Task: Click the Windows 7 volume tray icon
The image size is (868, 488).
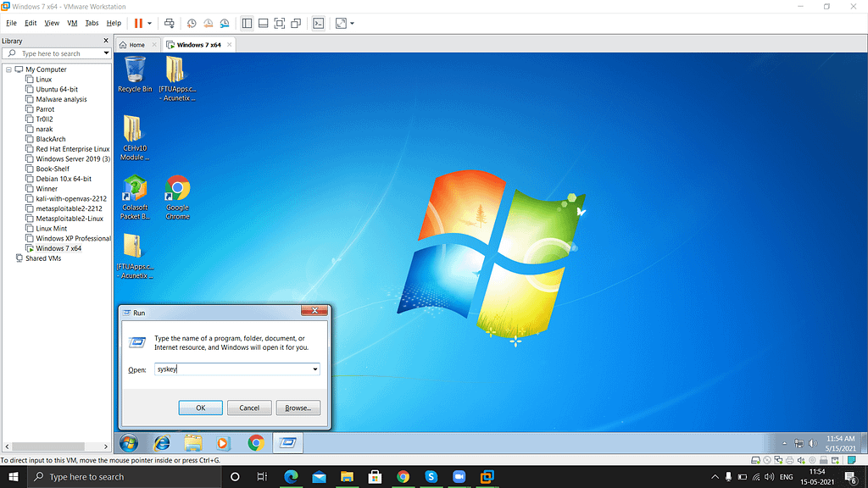Action: (813, 443)
